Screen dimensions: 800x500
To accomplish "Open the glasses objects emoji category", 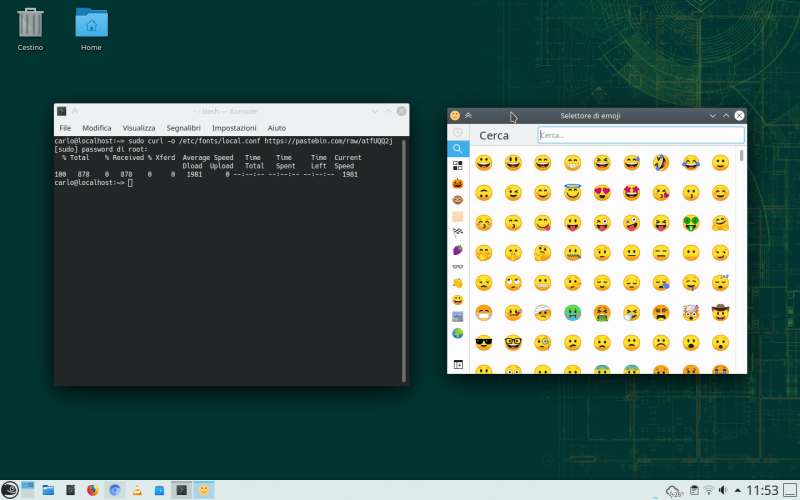I will (x=458, y=266).
